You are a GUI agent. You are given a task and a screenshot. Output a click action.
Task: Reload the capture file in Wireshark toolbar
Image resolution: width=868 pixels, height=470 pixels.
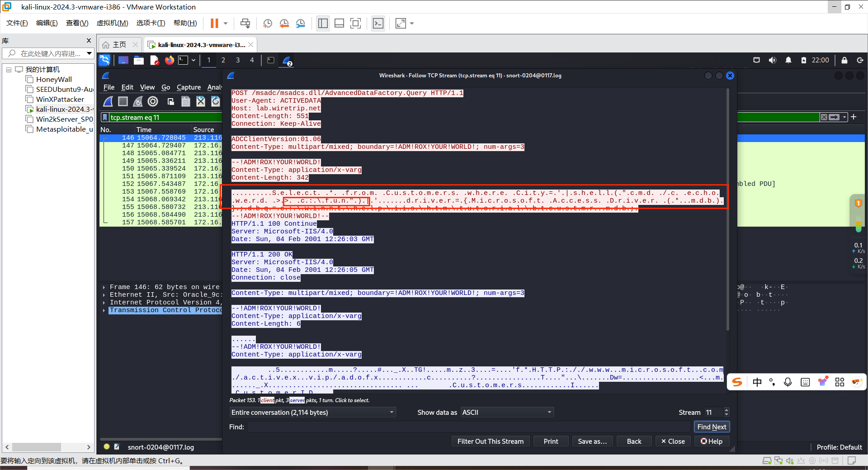(216, 101)
